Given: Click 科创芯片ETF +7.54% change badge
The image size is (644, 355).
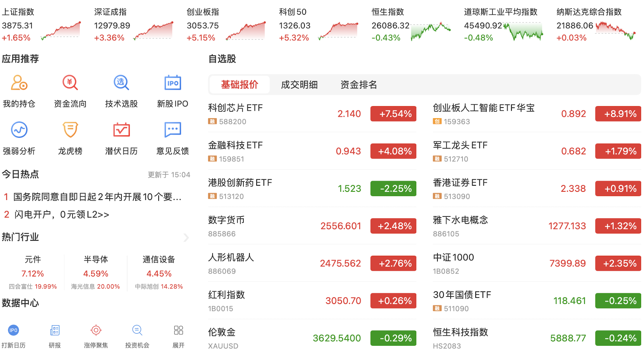Looking at the screenshot, I should (x=393, y=114).
